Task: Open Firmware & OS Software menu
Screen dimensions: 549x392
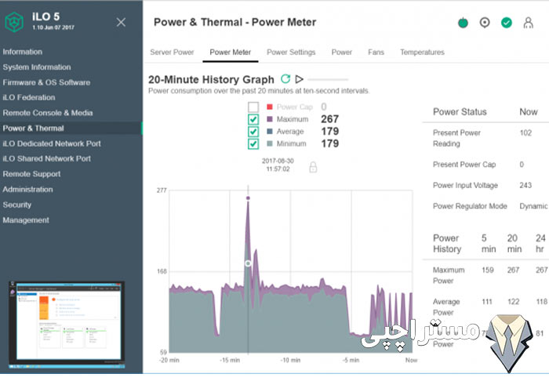Action: pyautogui.click(x=46, y=82)
